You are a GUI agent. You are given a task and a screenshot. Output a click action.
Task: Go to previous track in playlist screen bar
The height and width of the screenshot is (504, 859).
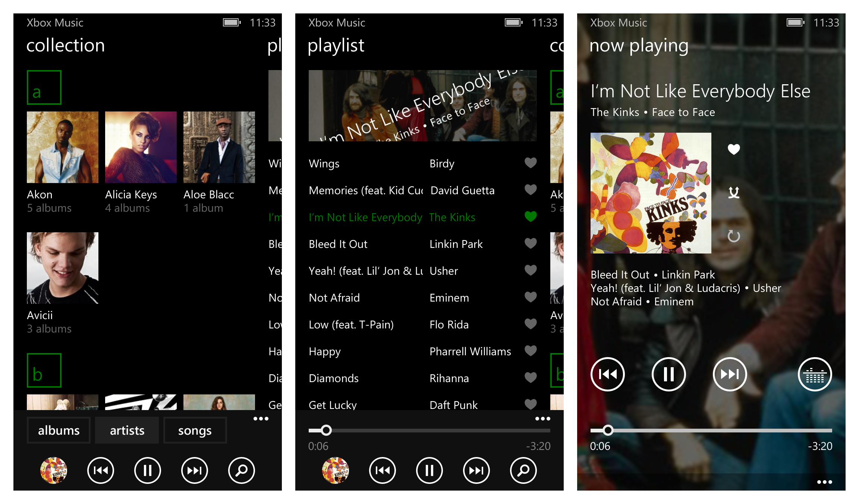click(383, 470)
